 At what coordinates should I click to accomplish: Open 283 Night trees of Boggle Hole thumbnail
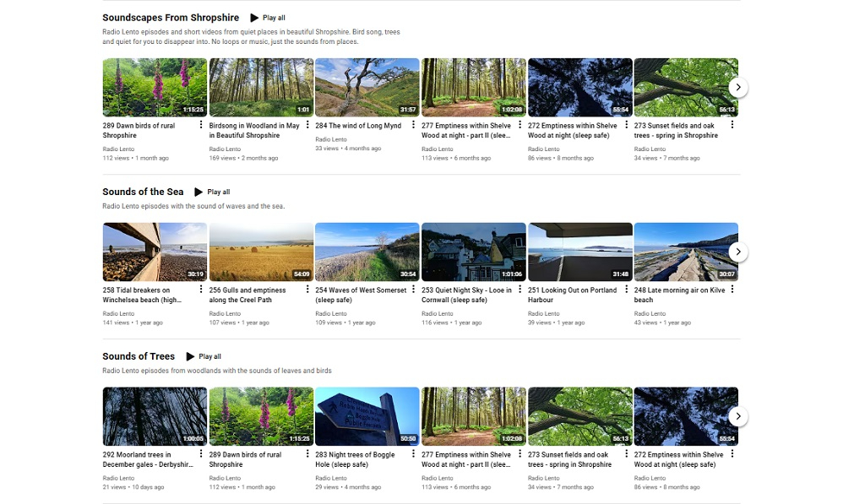pyautogui.click(x=367, y=416)
